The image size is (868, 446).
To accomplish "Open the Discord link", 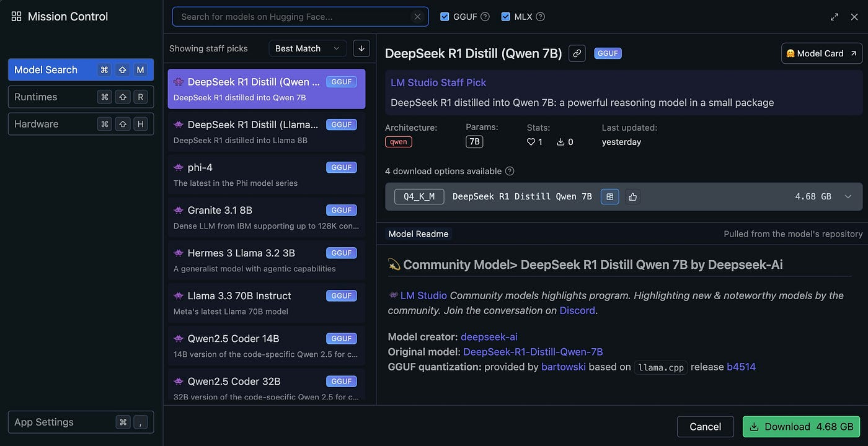I will click(577, 310).
